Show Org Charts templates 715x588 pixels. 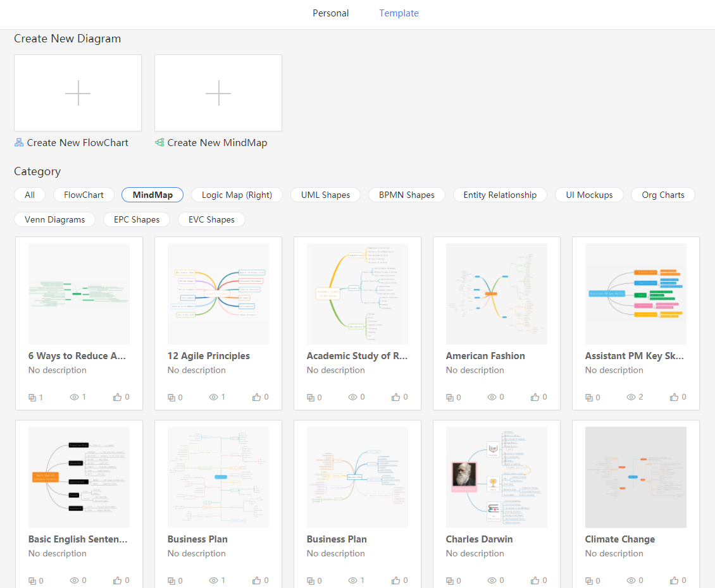point(663,195)
